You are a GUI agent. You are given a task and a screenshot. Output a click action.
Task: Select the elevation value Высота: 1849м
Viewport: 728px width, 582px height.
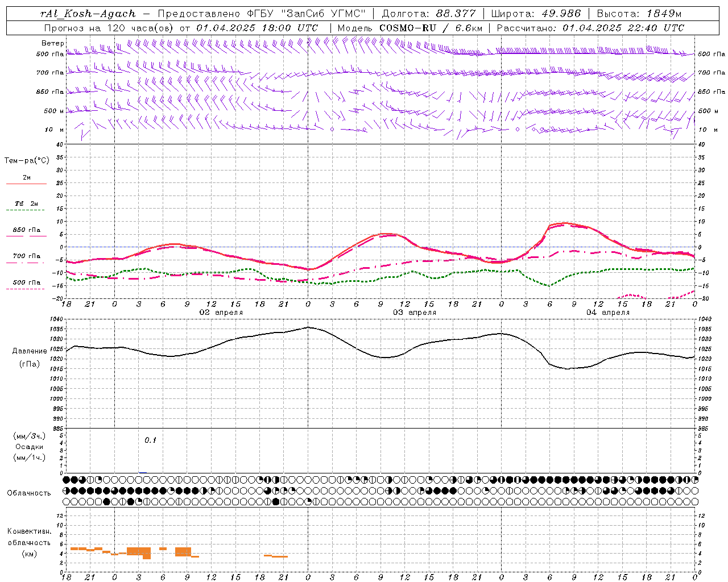(639, 14)
